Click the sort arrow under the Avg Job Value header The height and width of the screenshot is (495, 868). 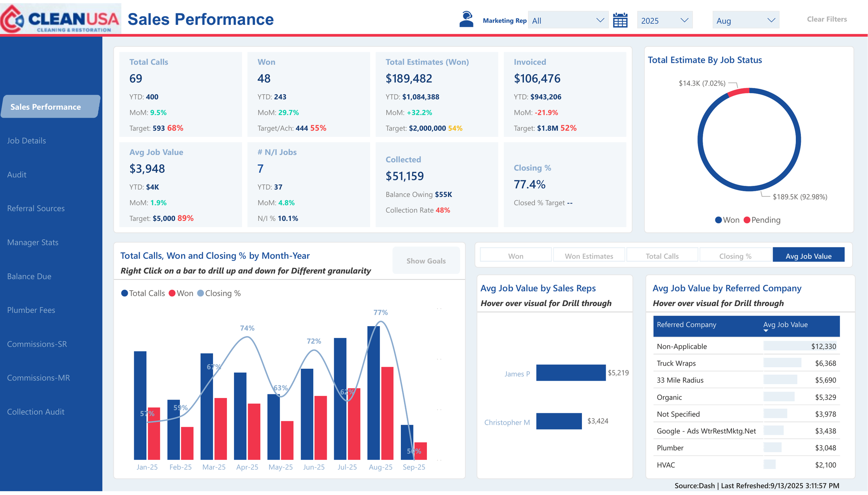tap(766, 331)
